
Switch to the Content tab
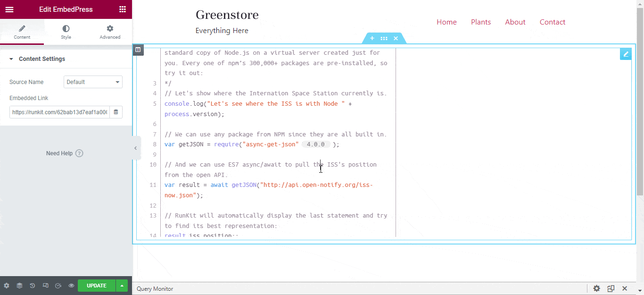(x=22, y=33)
